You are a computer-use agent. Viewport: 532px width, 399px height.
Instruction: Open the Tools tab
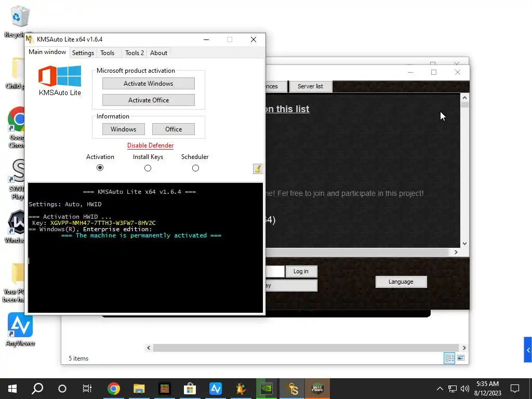(x=107, y=53)
